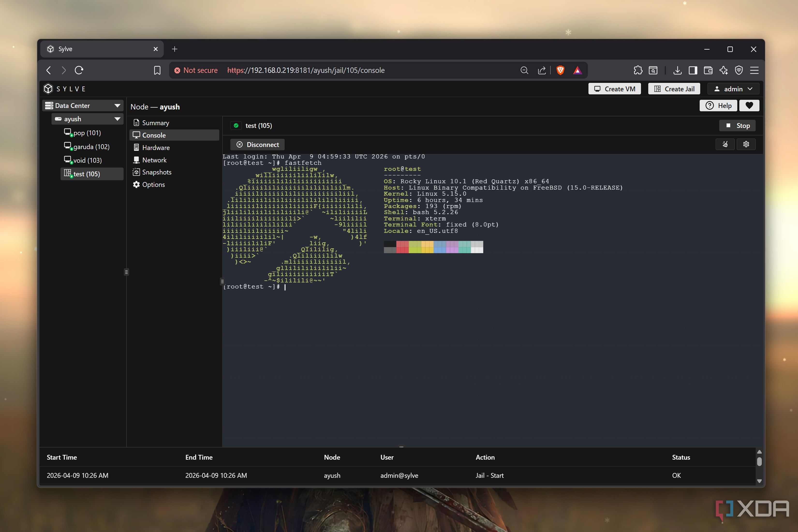Click the Create Jail button
Screen dimensions: 798x532
tap(674, 89)
